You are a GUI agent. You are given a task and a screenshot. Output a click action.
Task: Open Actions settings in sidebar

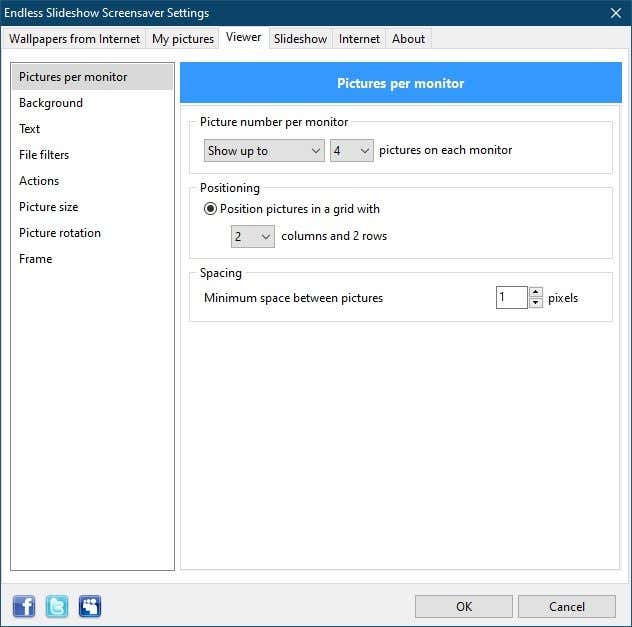92,181
